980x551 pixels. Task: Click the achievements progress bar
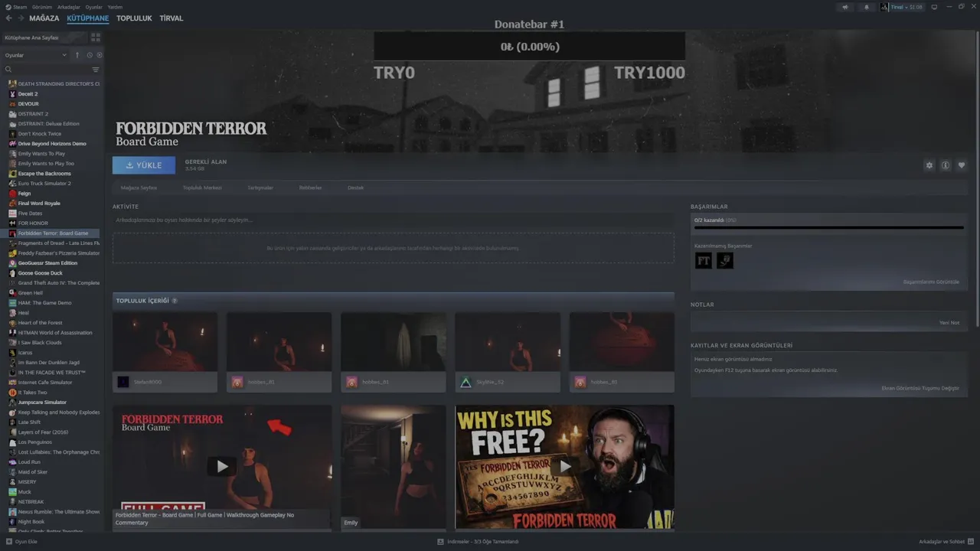(829, 227)
